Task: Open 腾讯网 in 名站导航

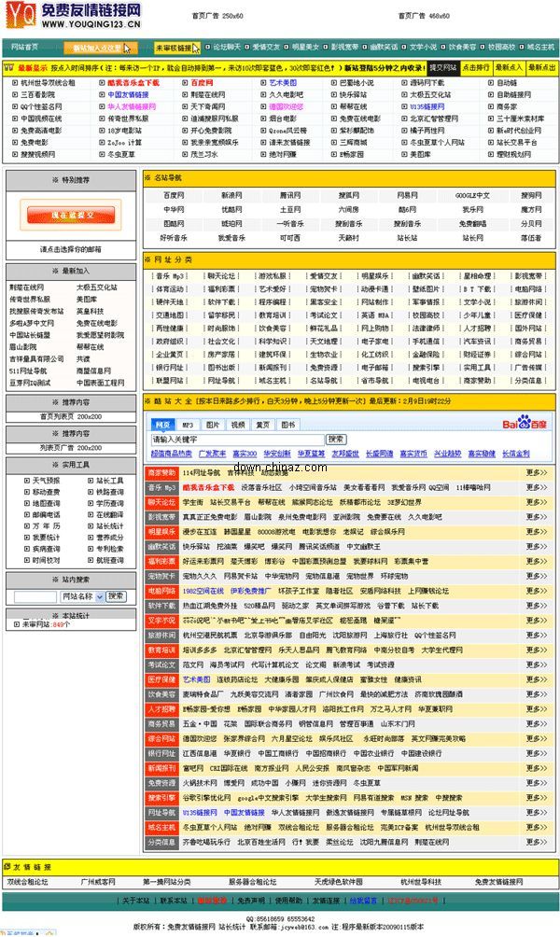Action: coord(290,195)
